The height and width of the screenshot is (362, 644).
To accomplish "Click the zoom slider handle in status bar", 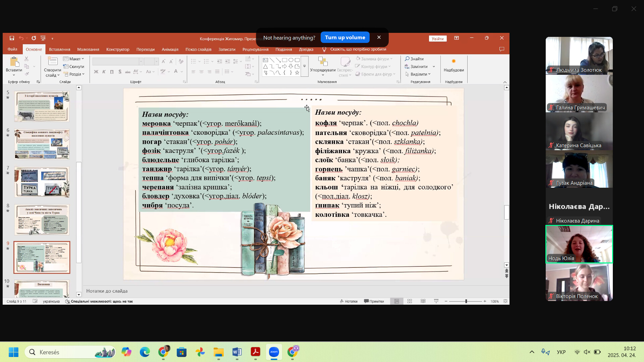I will [466, 301].
